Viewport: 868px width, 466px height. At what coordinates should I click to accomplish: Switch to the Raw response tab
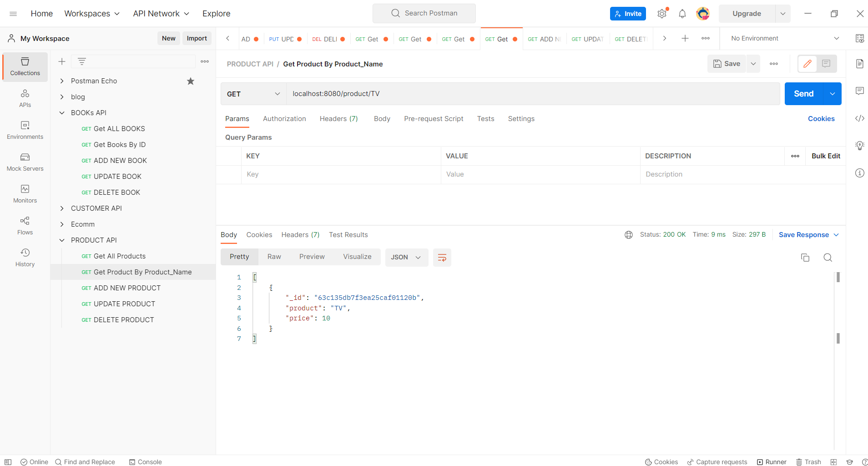(x=274, y=256)
